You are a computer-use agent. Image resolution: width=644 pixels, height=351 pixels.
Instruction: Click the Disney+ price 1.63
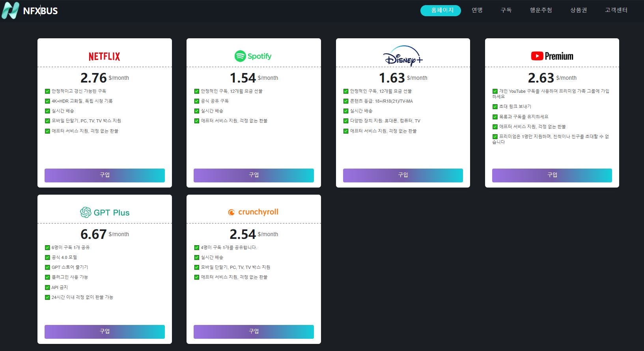pos(392,78)
